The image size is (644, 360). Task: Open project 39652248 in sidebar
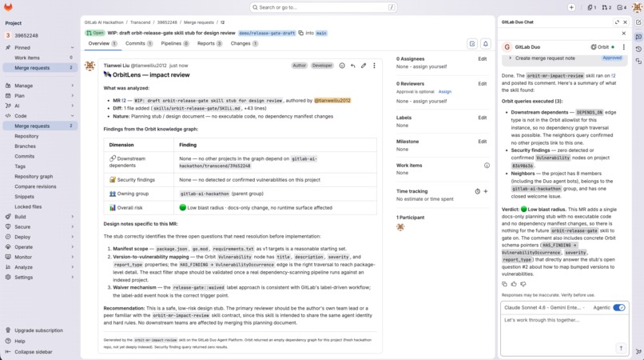tap(40, 35)
